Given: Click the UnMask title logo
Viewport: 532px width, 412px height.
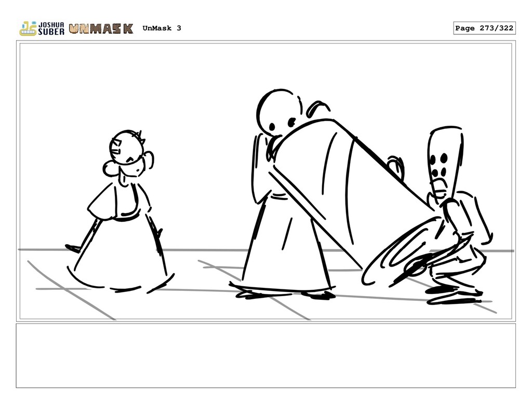Looking at the screenshot, I should [x=101, y=29].
